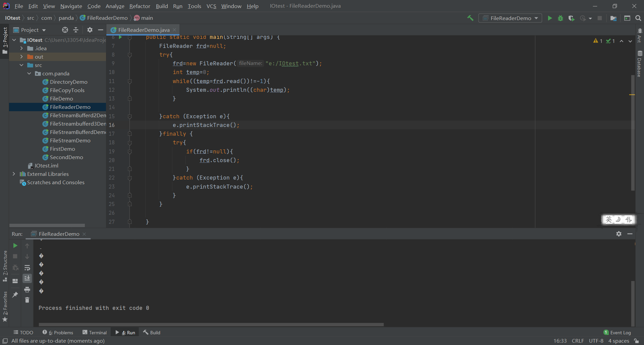Open Project Structure icon in toolbar
The image size is (644, 345).
(613, 18)
